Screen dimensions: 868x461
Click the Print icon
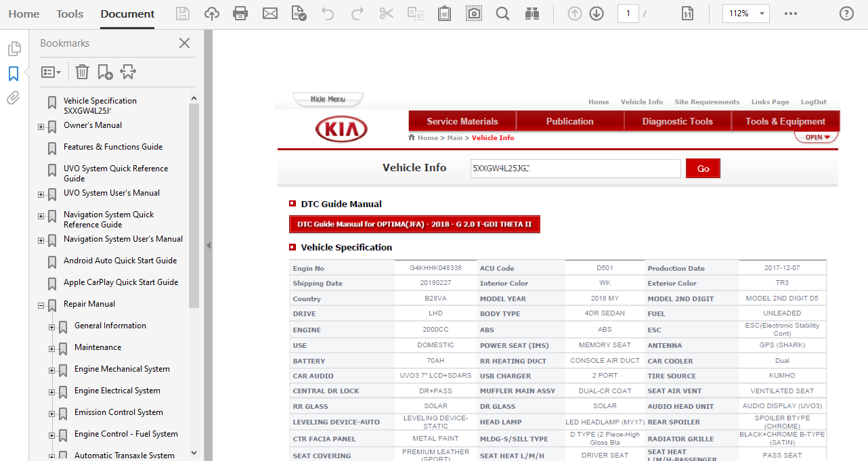click(240, 13)
